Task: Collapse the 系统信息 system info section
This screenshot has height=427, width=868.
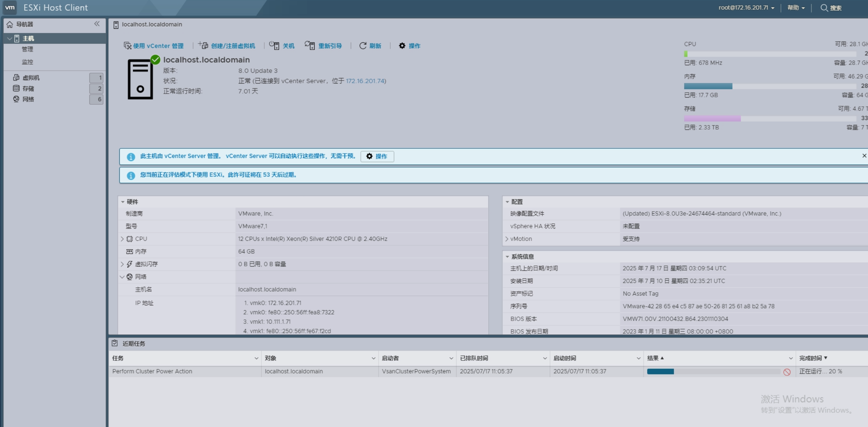Action: 507,257
